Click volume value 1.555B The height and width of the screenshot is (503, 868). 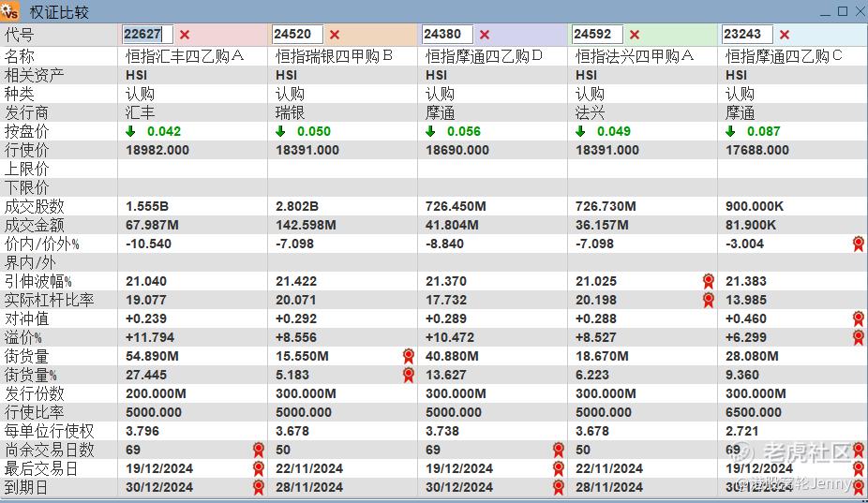(x=147, y=206)
